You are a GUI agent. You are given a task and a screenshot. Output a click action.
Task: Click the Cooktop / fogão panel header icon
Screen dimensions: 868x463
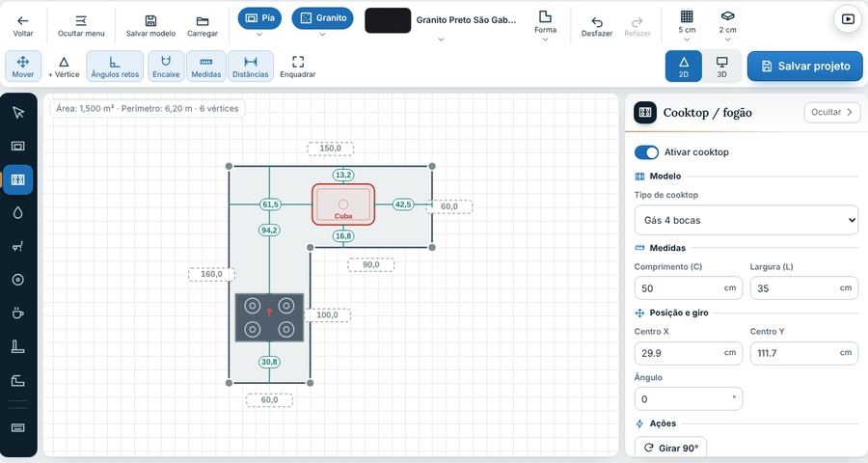[x=645, y=113]
